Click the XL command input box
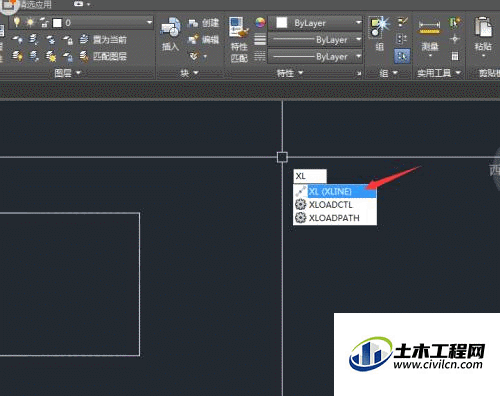Viewport: 500px width, 396px height. [310, 176]
